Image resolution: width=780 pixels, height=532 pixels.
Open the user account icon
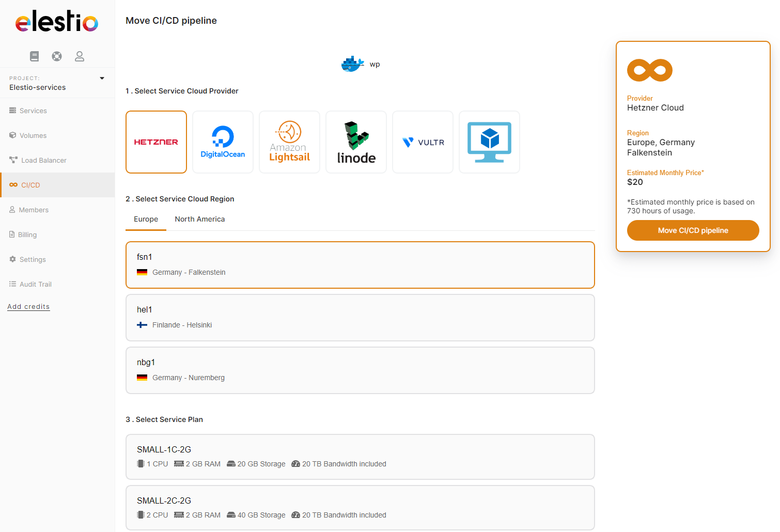[x=80, y=56]
